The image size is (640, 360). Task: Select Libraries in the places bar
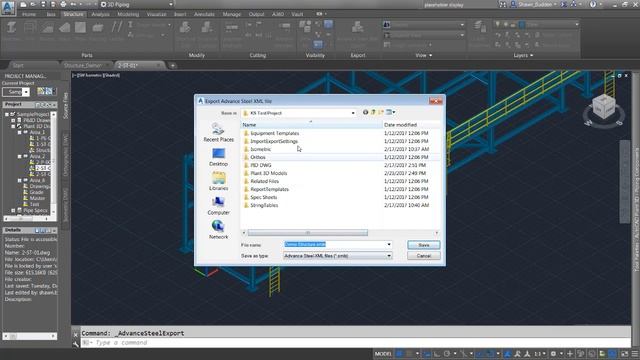click(x=218, y=181)
